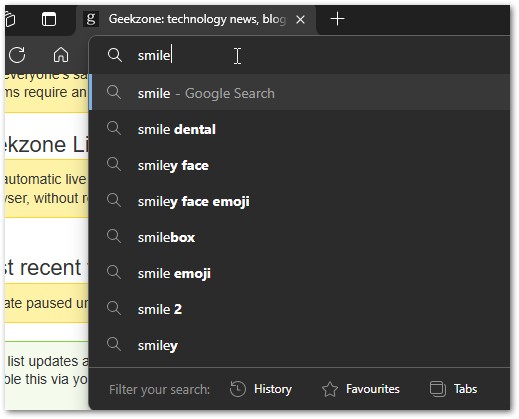Close the Geekzone tab

[x=300, y=20]
